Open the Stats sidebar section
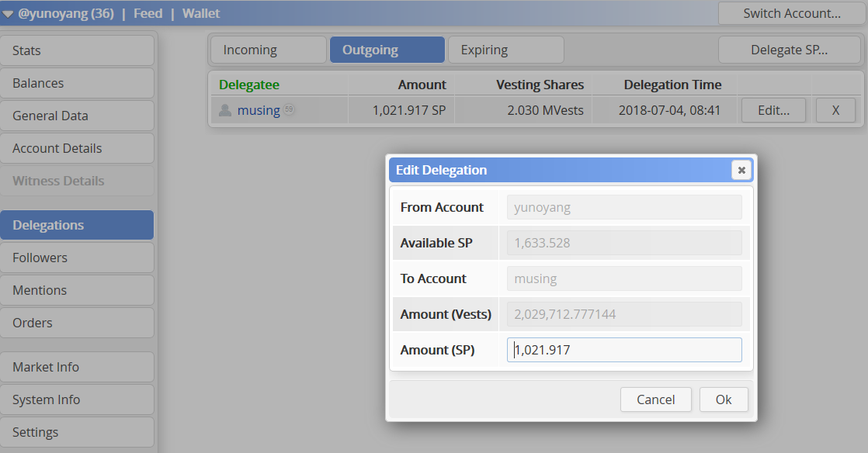The image size is (868, 453). pos(77,50)
